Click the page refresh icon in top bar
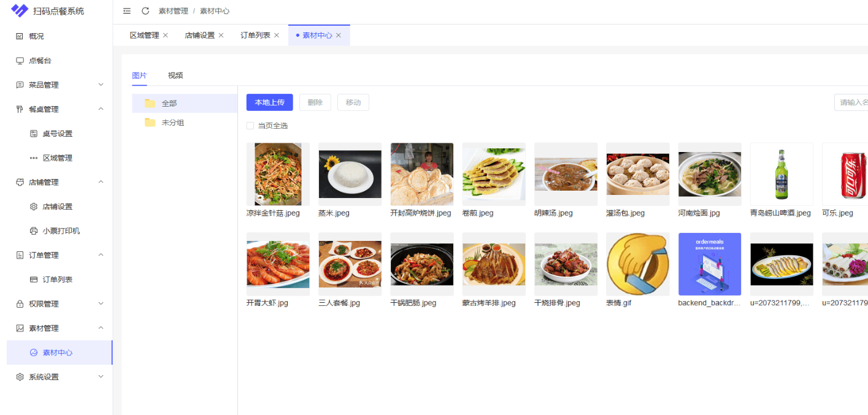Screen dimensions: 868x415 [x=145, y=10]
